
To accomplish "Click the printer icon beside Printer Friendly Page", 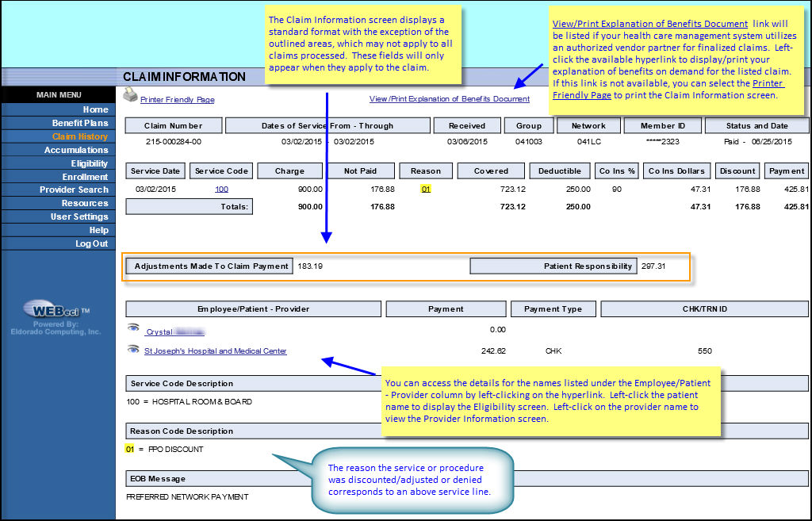I will tap(132, 98).
